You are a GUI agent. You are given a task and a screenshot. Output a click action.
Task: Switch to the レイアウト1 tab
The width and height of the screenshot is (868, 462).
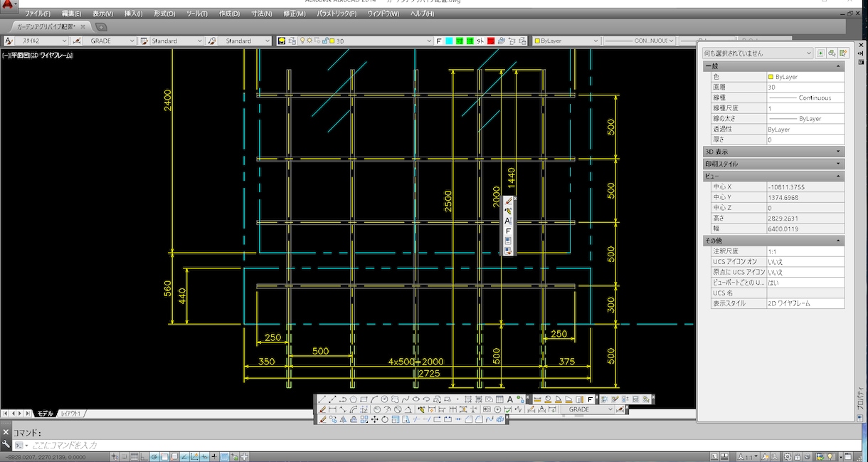(71, 414)
